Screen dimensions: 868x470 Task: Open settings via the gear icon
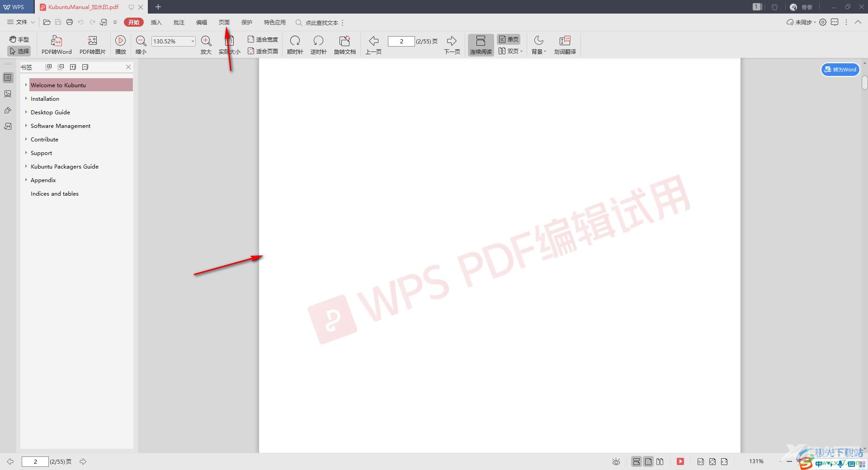point(823,22)
